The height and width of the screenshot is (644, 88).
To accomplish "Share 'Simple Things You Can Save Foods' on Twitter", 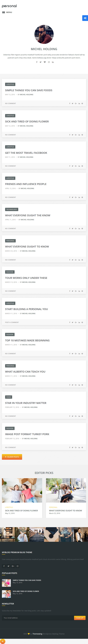I will pyautogui.click(x=72, y=104).
